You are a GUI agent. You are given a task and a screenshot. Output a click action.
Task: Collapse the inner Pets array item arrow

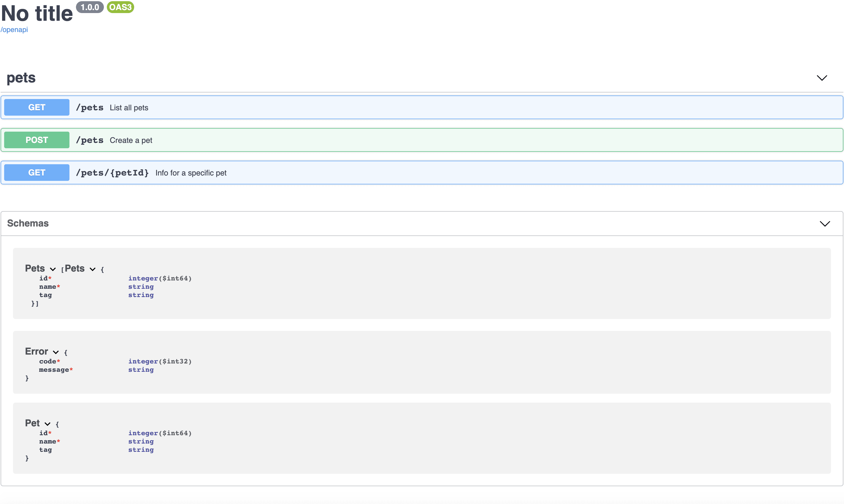[93, 269]
